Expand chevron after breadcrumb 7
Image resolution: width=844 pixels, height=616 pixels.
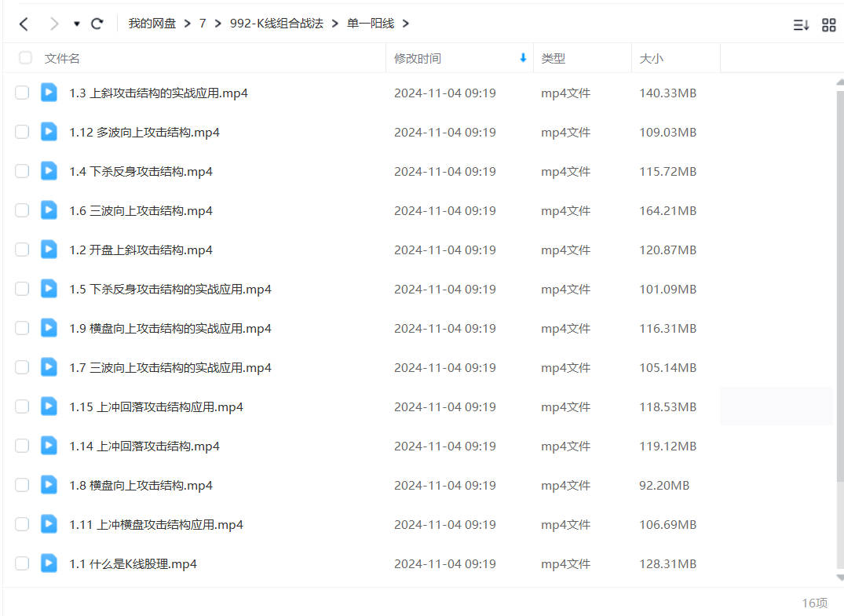click(x=218, y=23)
